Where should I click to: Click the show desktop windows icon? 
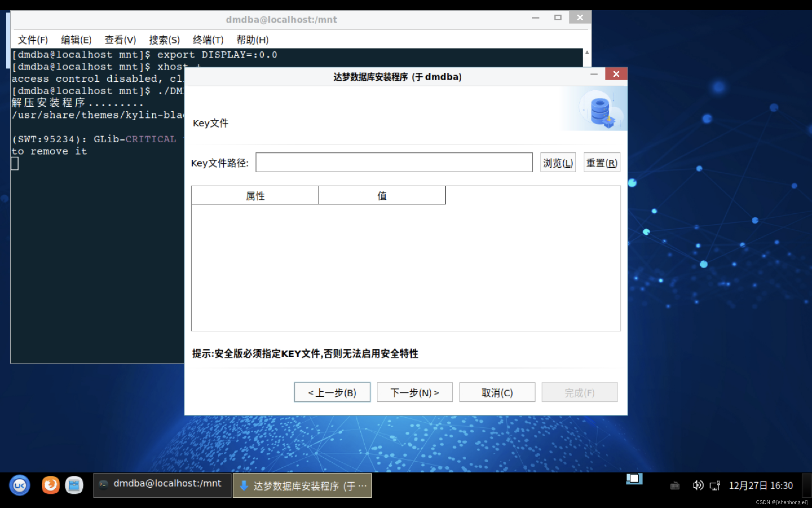pyautogui.click(x=634, y=479)
